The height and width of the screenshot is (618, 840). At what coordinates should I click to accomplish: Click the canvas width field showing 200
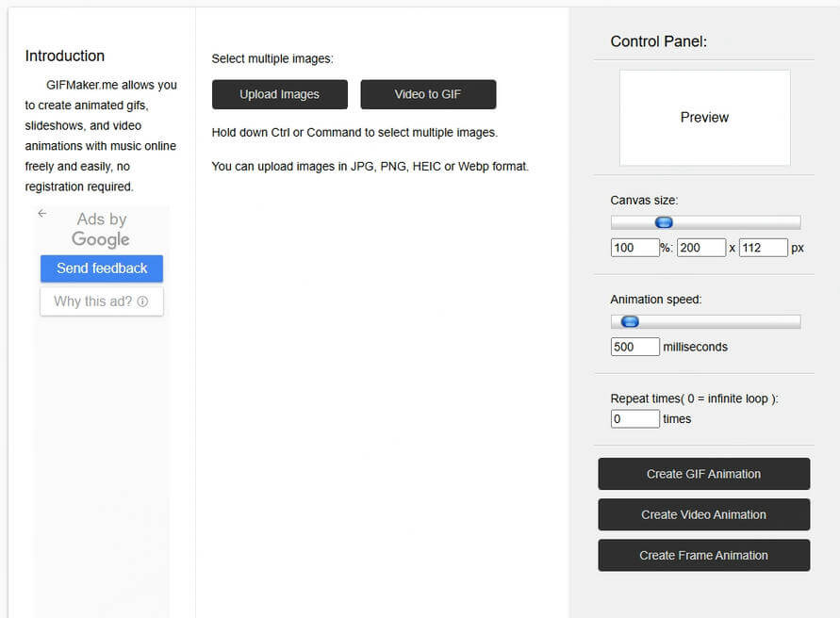click(x=700, y=248)
